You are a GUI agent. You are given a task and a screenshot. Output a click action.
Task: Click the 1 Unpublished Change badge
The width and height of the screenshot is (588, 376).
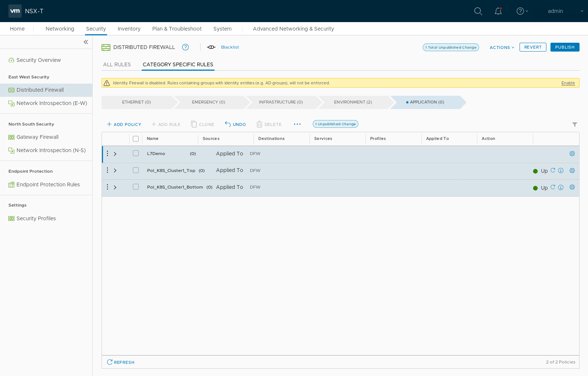(x=336, y=124)
